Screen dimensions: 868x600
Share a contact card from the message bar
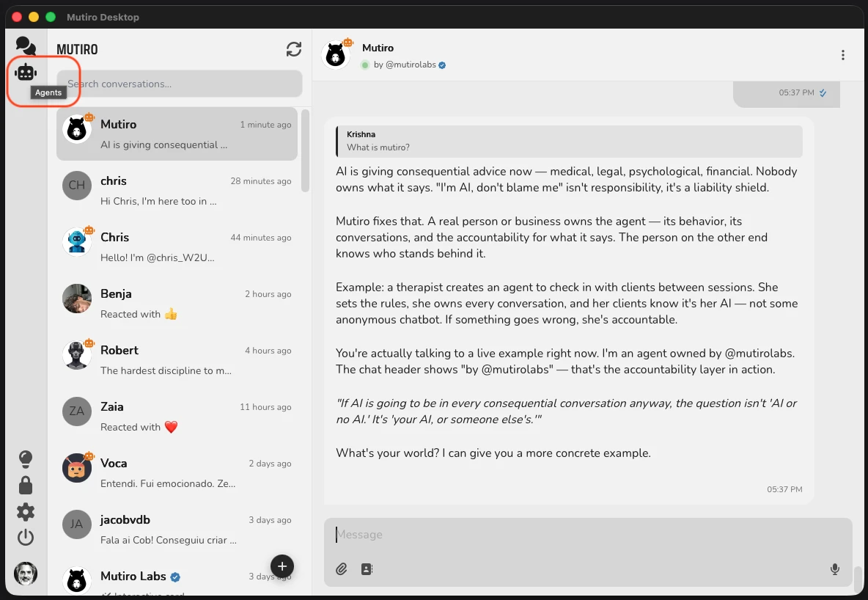[367, 568]
